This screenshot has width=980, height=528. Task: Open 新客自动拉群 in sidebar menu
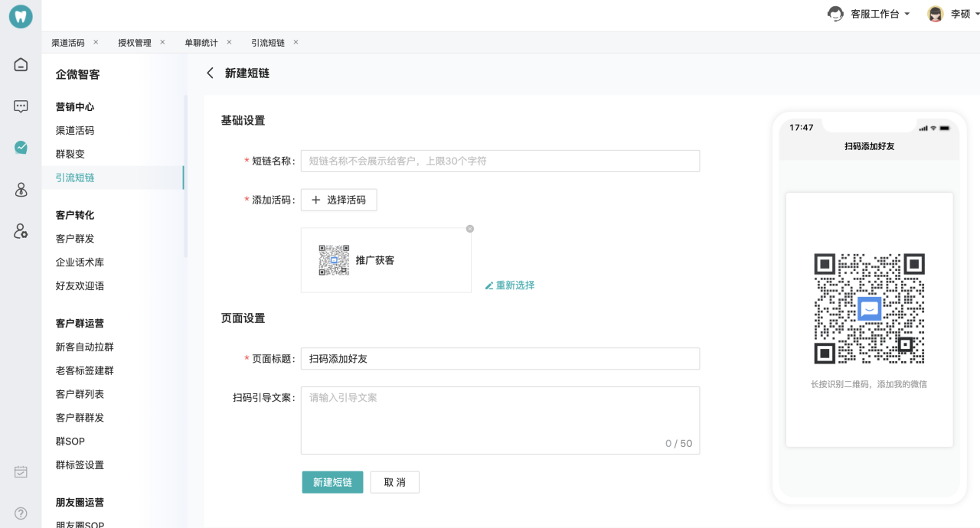85,347
